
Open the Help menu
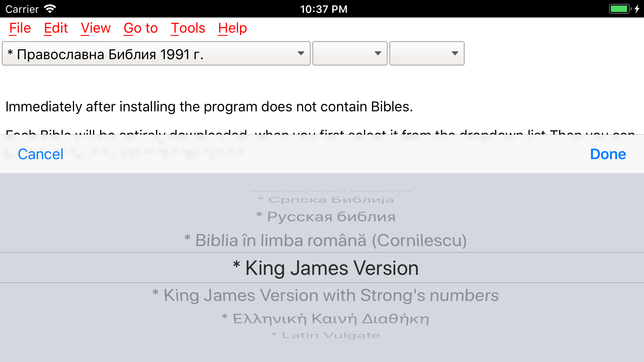pos(232,28)
